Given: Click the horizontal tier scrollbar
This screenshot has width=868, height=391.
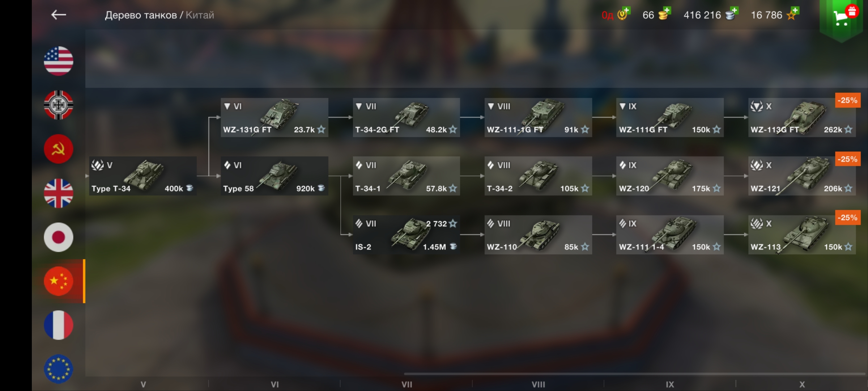Looking at the screenshot, I should coord(635,374).
